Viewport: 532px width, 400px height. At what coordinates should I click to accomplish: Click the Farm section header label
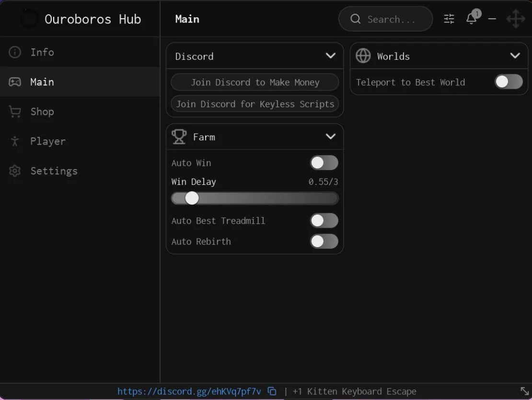204,137
